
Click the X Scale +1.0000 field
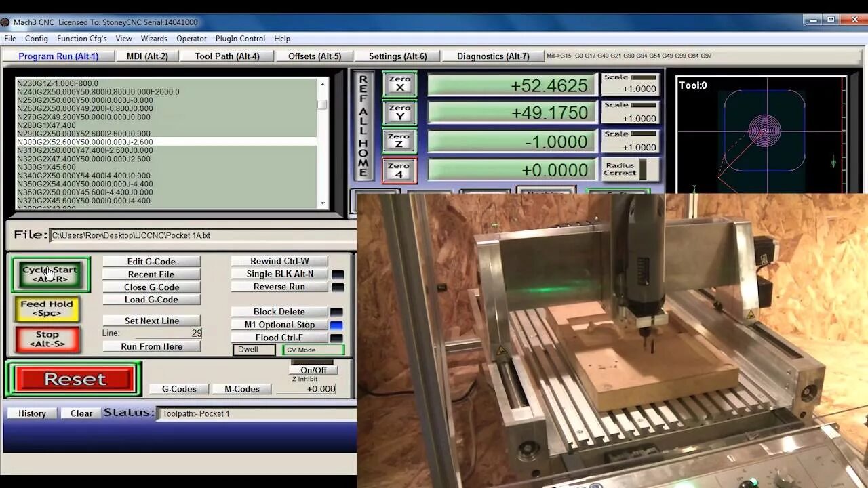click(x=631, y=89)
